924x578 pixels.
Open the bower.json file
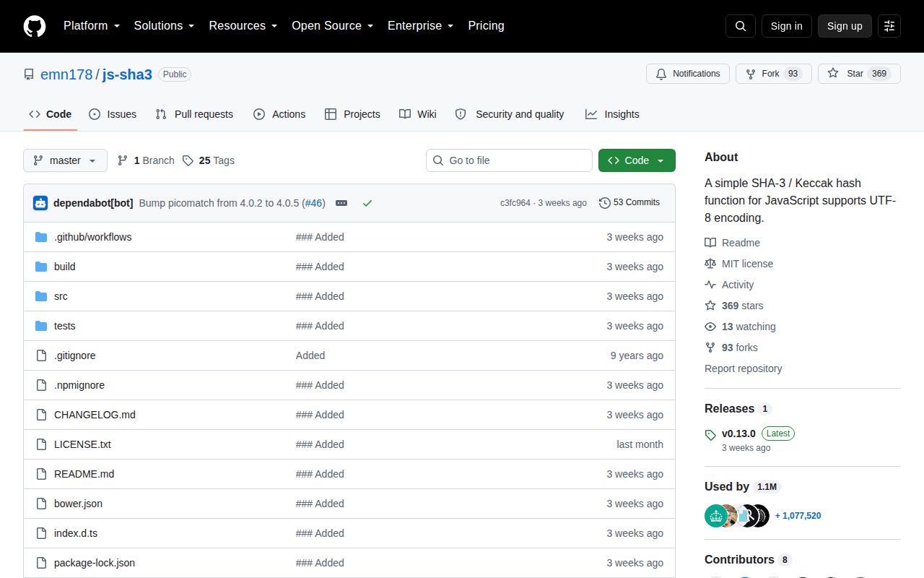tap(78, 504)
